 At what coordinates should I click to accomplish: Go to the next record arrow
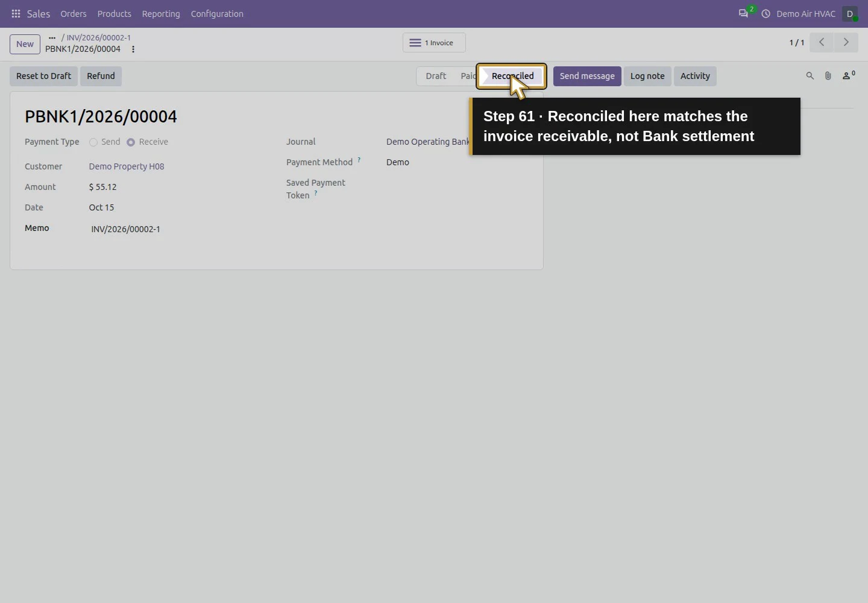coord(846,42)
